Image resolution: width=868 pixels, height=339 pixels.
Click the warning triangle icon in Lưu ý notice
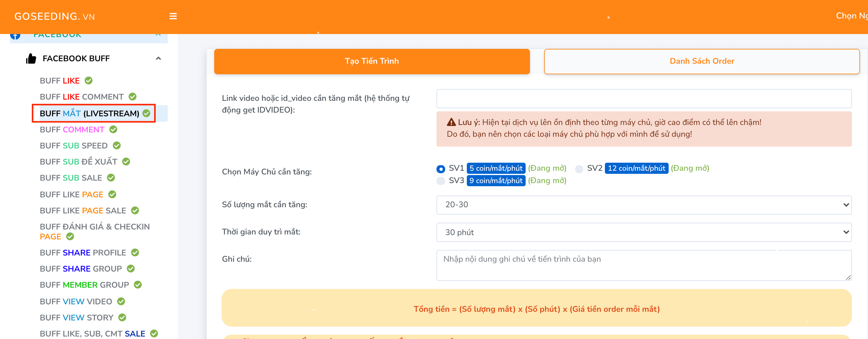tap(451, 122)
